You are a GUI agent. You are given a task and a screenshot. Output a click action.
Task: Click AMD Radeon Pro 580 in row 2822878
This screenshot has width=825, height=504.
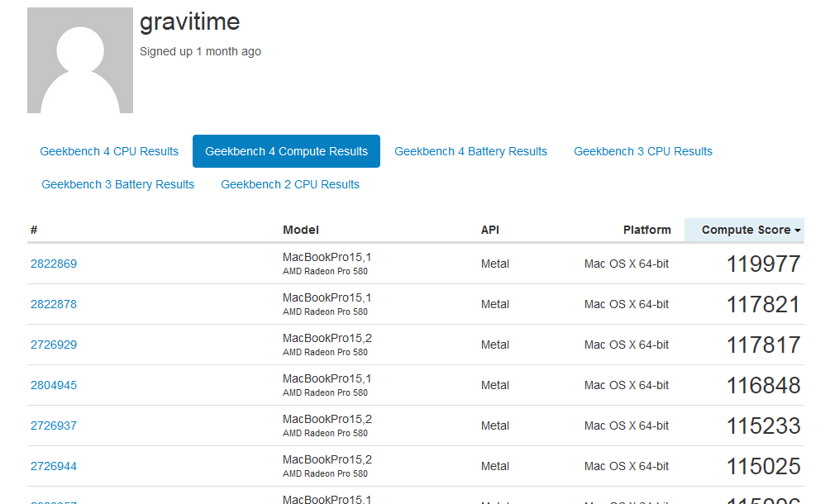click(x=325, y=312)
